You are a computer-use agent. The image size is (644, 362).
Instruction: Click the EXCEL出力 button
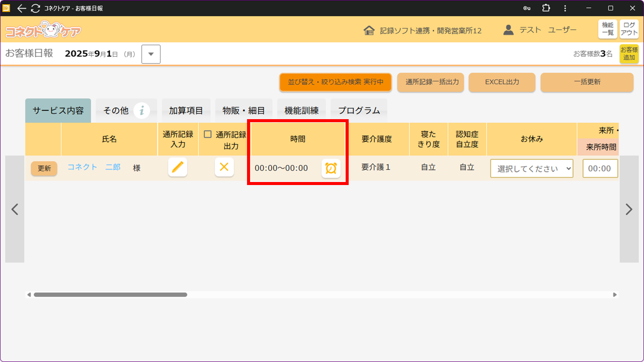(502, 82)
